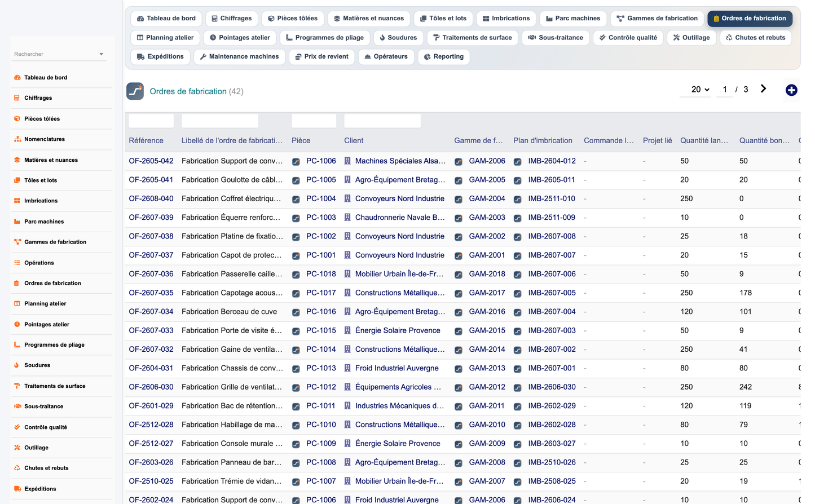Open the Prix de revient tab
The height and width of the screenshot is (504, 815).
(321, 57)
